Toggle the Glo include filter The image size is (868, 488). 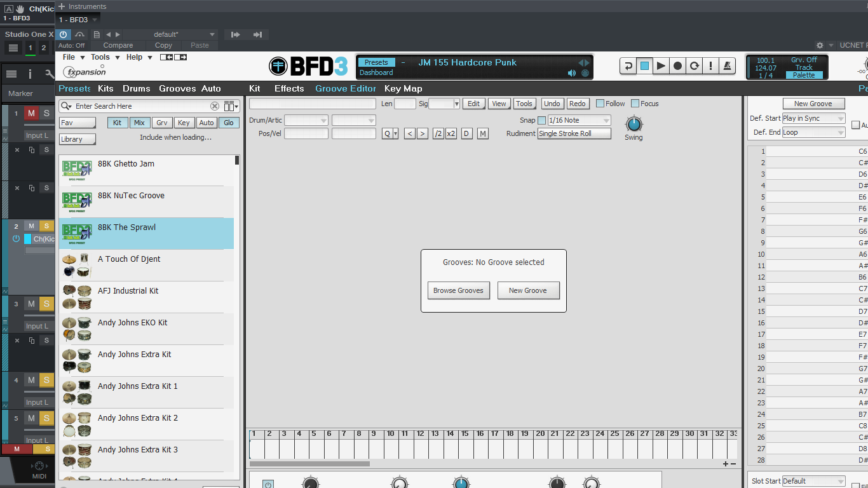(x=228, y=123)
